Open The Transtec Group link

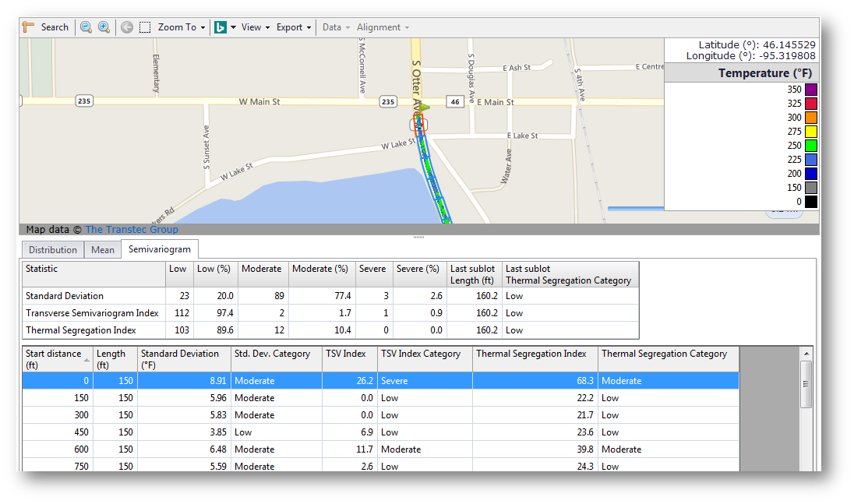132,229
